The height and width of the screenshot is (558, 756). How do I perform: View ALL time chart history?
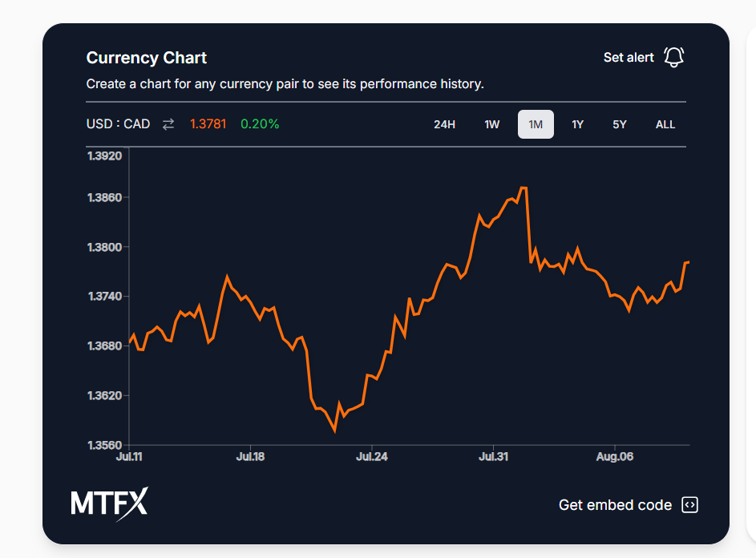tap(665, 124)
